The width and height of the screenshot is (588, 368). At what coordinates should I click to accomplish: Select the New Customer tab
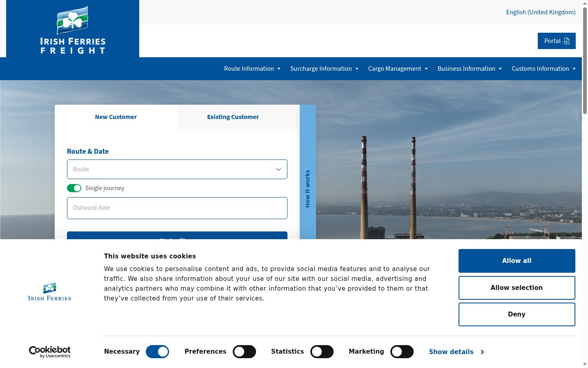[116, 117]
